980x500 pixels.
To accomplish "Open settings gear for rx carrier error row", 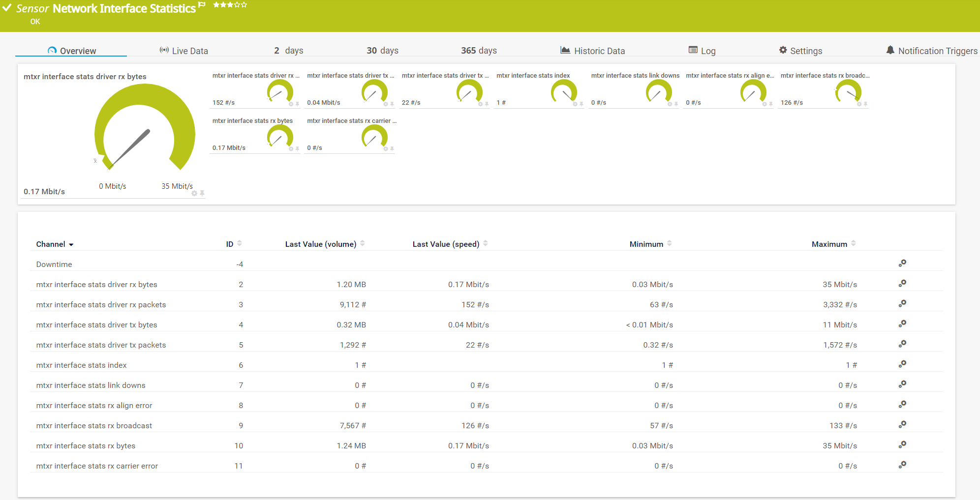I will click(x=902, y=465).
